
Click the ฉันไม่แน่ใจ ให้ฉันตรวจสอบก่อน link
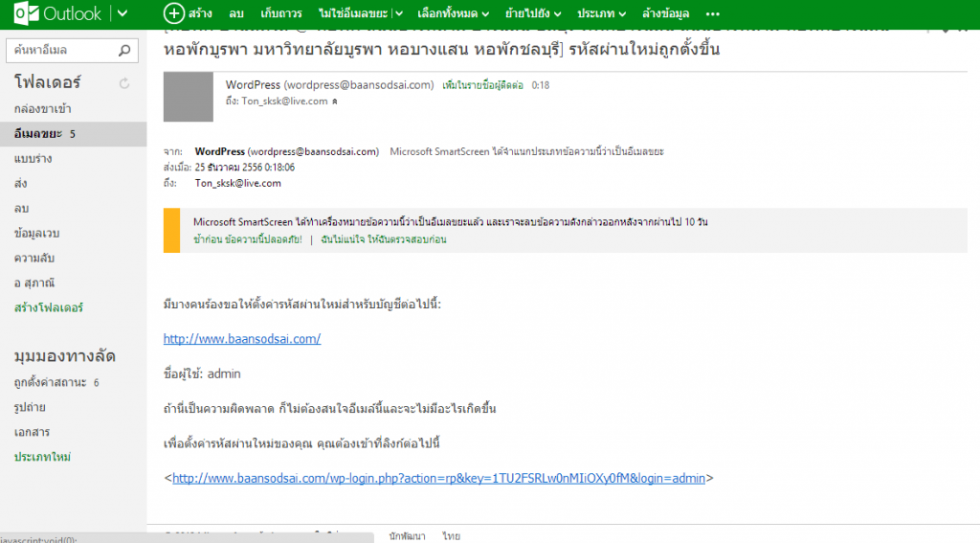[383, 239]
